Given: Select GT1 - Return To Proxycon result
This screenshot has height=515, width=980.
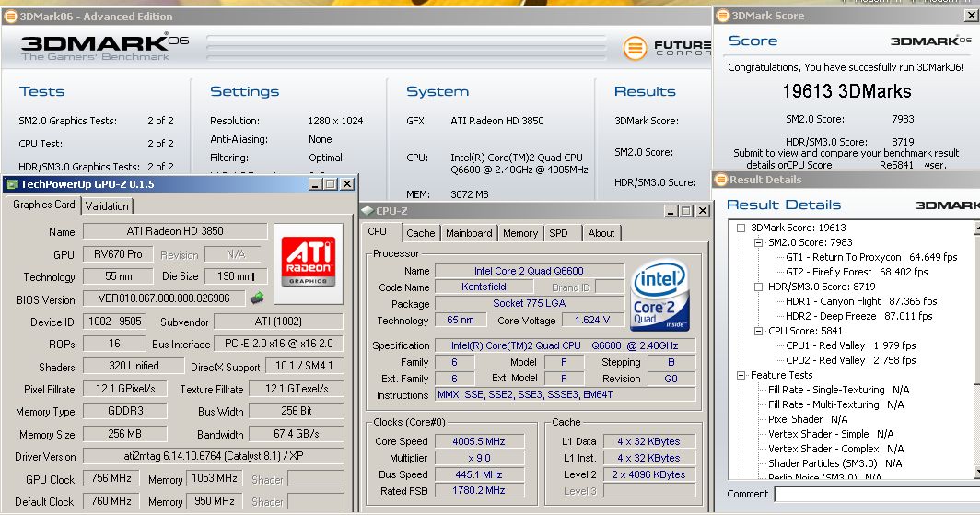Looking at the screenshot, I should click(871, 258).
